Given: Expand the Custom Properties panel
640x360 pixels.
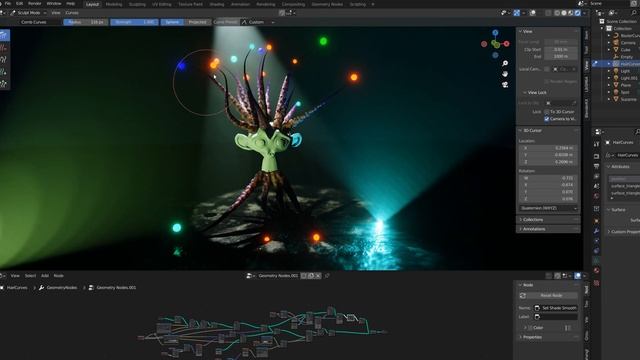Looking at the screenshot, I should click(x=623, y=231).
